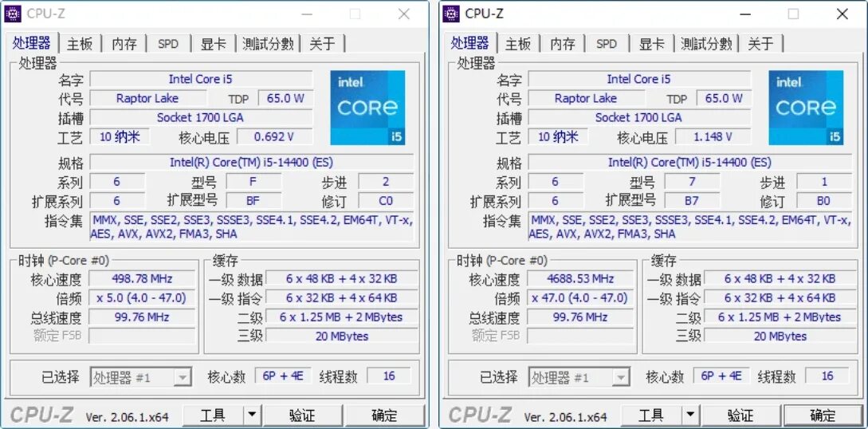Switch to SPD tab in left window

point(168,44)
